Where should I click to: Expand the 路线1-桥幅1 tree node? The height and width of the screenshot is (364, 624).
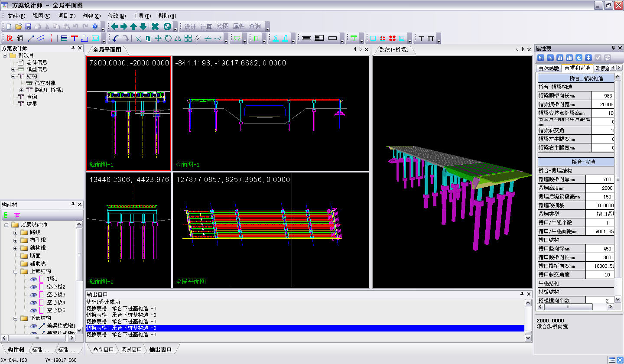pyautogui.click(x=22, y=90)
